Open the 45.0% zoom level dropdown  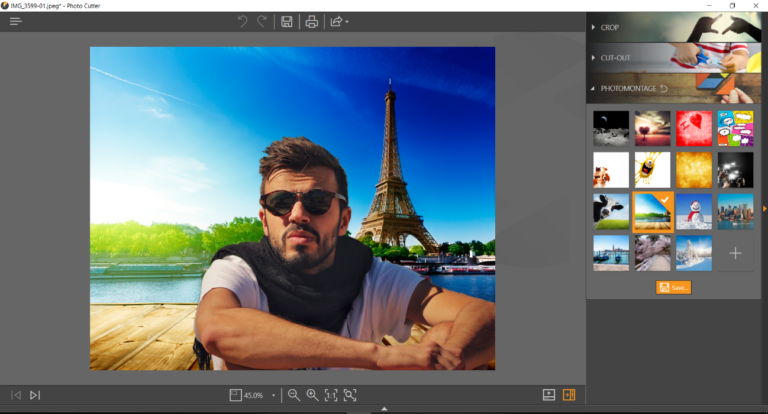[x=273, y=395]
